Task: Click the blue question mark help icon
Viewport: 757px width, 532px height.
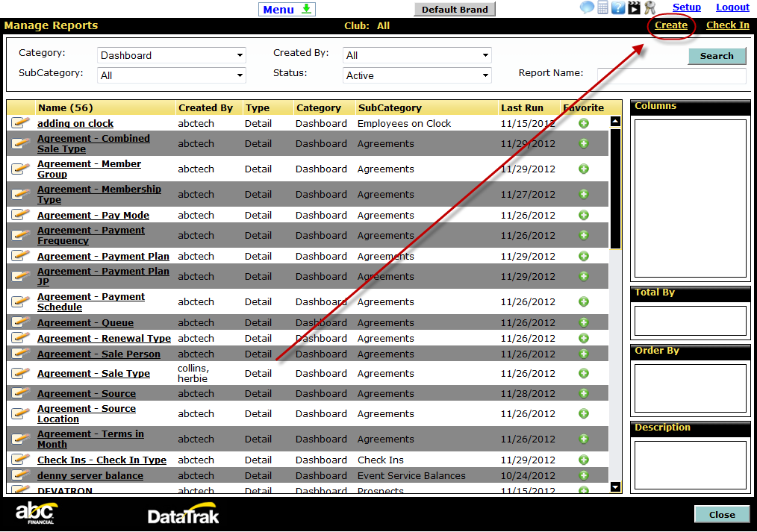Action: (x=618, y=8)
